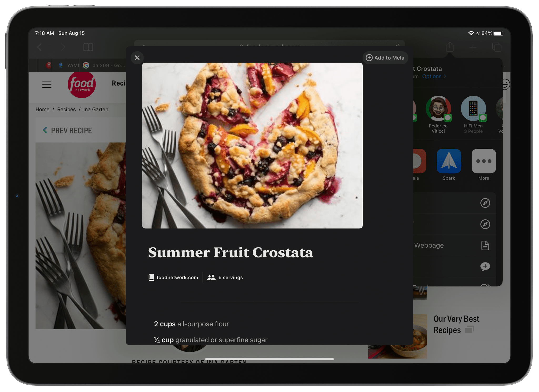Open the Food Network hamburger menu
Viewport: 539px width, 392px height.
point(46,84)
